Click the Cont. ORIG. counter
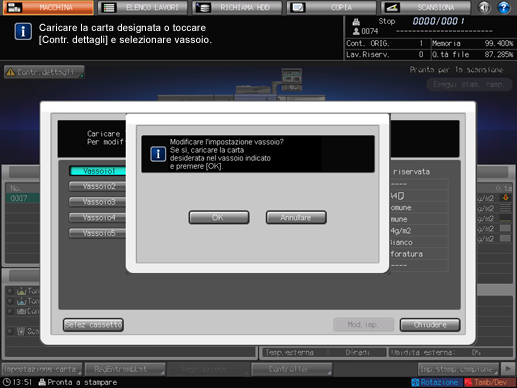The image size is (517, 388). click(386, 43)
